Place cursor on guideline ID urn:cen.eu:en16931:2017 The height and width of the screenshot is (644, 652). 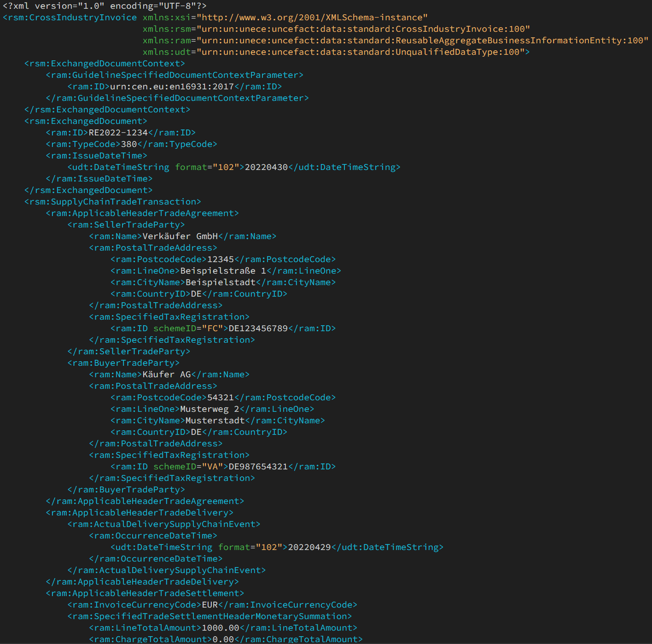[172, 87]
